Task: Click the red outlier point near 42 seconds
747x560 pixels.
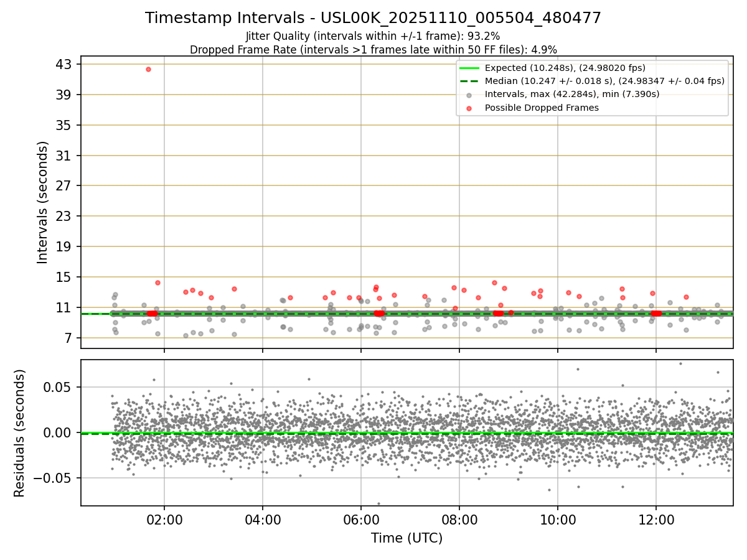Action: click(x=148, y=69)
